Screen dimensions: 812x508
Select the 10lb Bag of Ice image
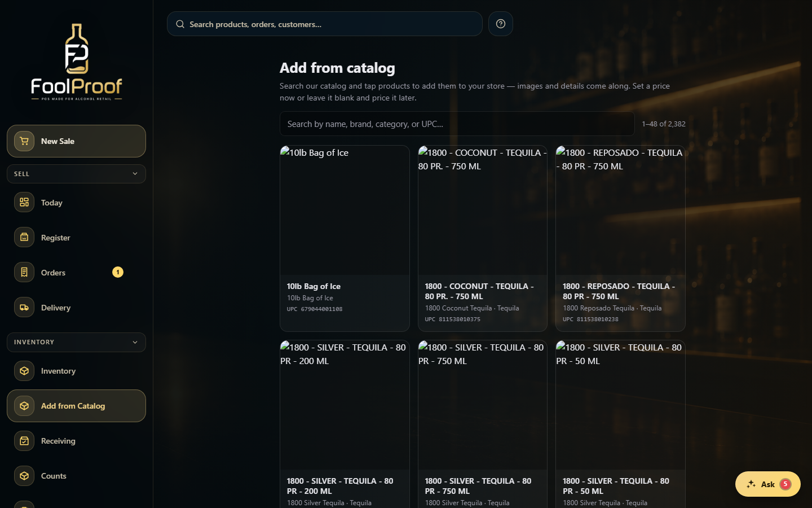345,211
